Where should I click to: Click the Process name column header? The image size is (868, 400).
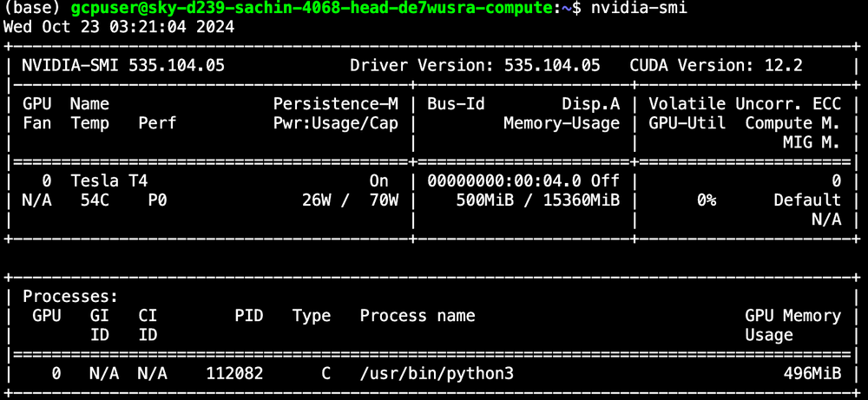point(418,316)
